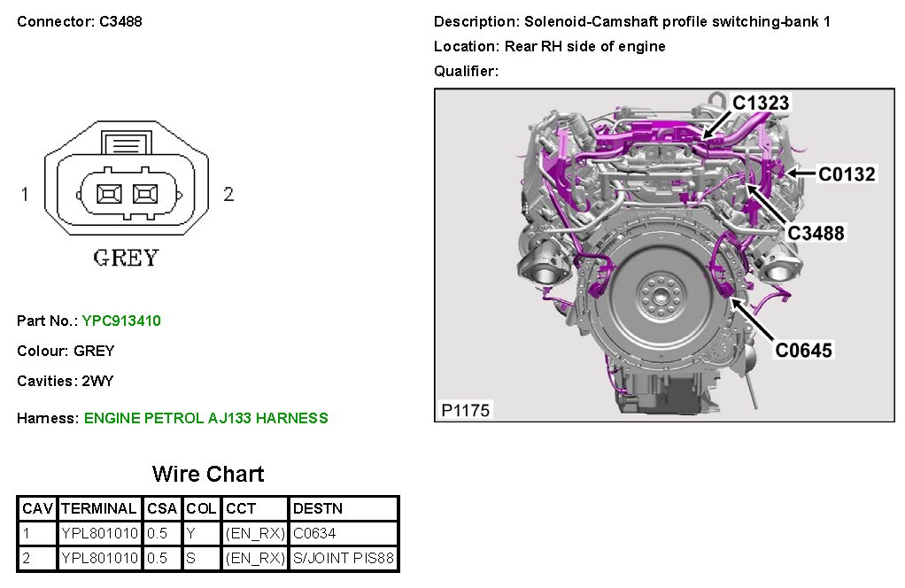Click the YPC913410 part number link
Viewport: 905px width, 588px height.
point(121,321)
